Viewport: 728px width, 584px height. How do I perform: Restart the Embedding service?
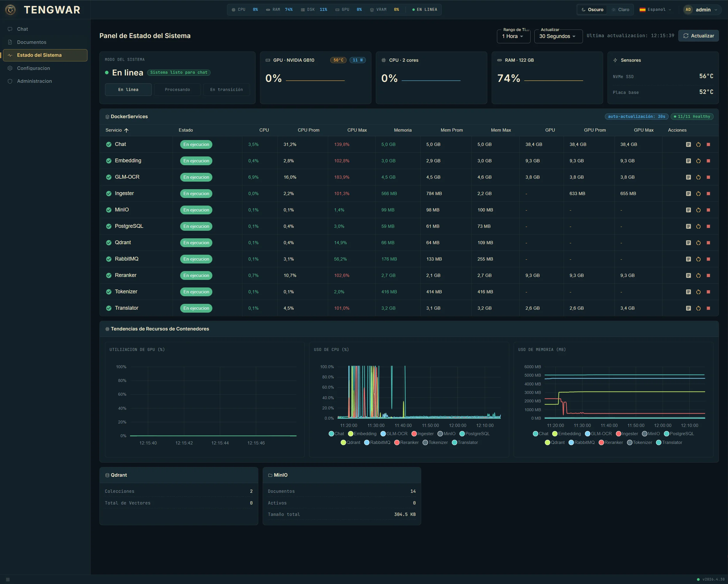click(698, 161)
